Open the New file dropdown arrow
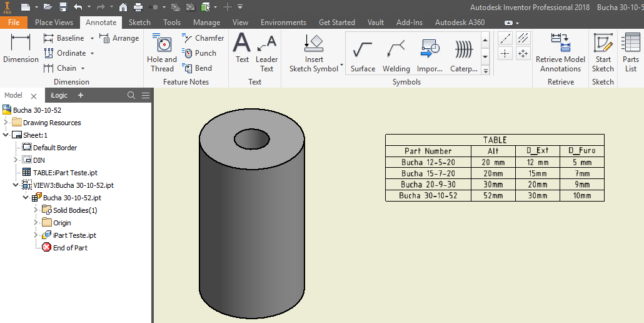 [x=36, y=7]
